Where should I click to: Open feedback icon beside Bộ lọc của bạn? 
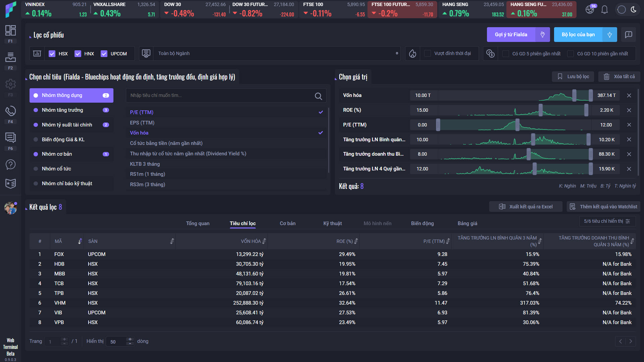[x=628, y=35]
